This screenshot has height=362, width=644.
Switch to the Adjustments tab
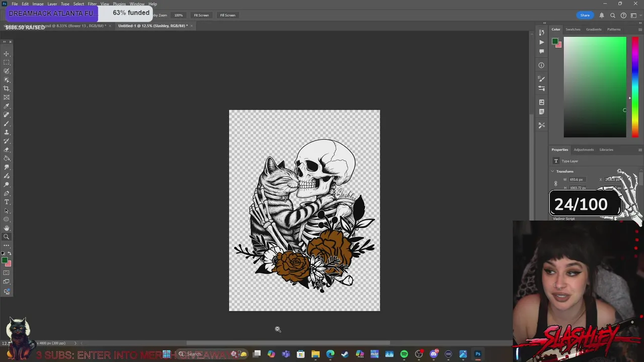coord(584,149)
